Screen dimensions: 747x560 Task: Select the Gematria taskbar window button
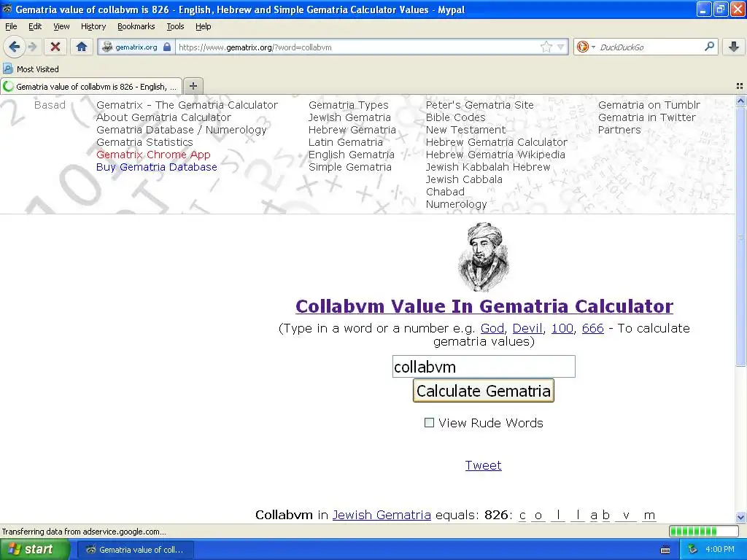135,550
